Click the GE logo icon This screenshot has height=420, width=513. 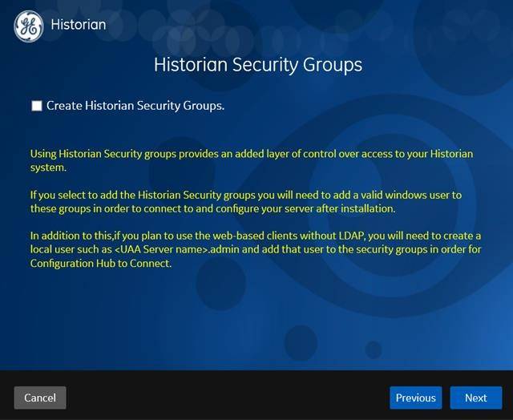point(29,26)
